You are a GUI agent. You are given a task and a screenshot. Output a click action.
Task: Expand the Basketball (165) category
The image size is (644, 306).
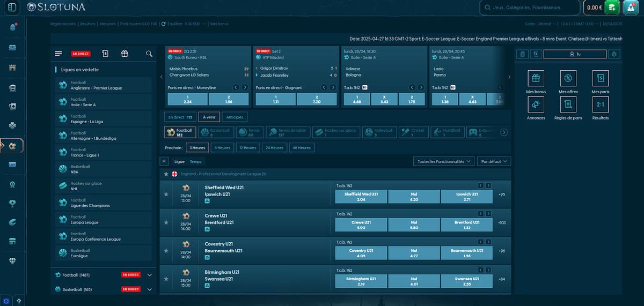(149, 289)
